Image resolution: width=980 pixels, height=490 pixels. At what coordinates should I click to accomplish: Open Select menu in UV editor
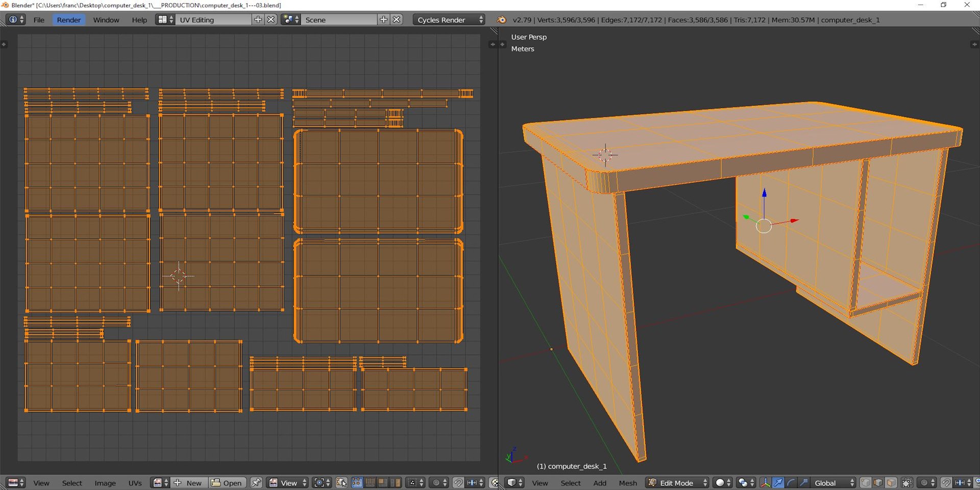[x=72, y=483]
